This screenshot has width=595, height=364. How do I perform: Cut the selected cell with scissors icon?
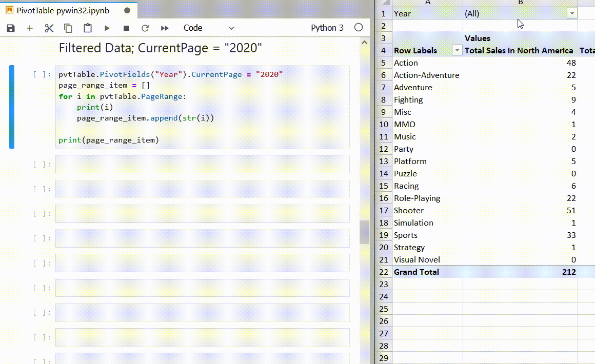click(49, 28)
